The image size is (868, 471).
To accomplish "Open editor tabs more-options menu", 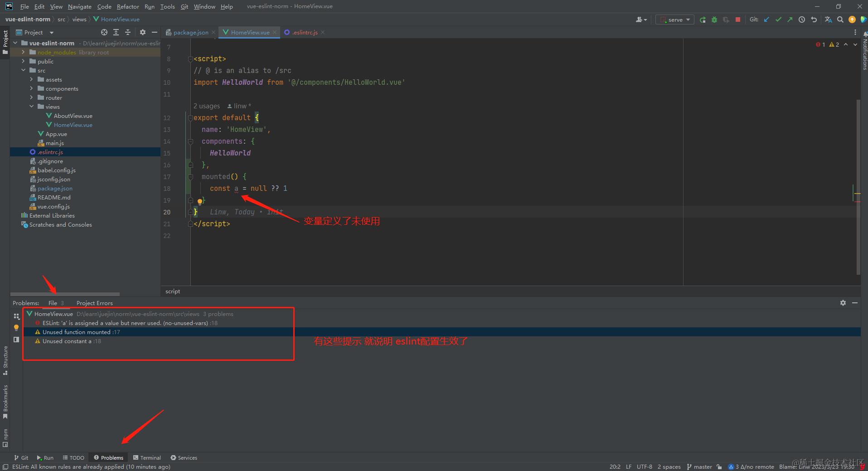I will pos(855,32).
